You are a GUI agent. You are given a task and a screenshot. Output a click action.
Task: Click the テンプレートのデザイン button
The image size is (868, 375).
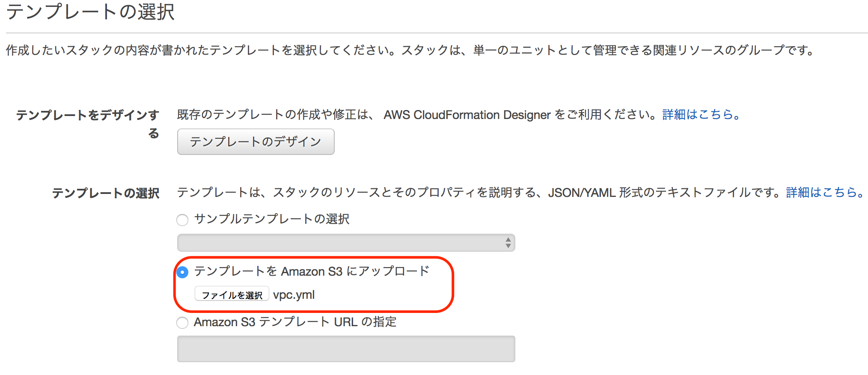pyautogui.click(x=256, y=142)
